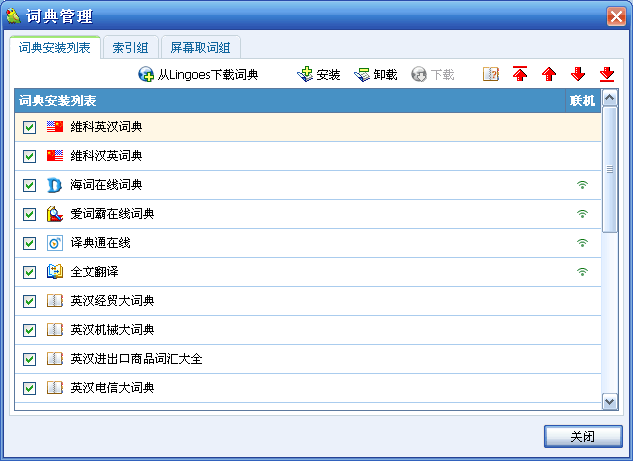This screenshot has width=633, height=461.
Task: Select the 译典通在线 row text
Action: (x=101, y=243)
